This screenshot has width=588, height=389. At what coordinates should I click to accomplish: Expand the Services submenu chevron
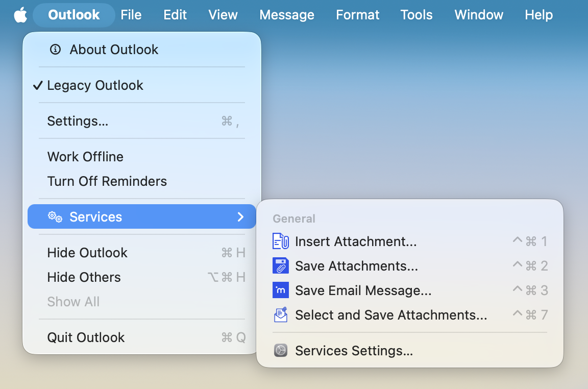pos(240,217)
